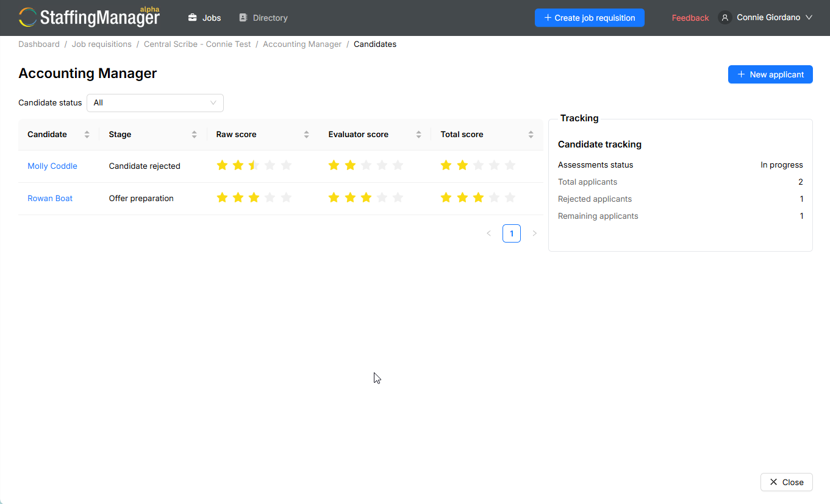Viewport: 830px width, 504px height.
Task: Click the user avatar icon beside Connie Giordano
Action: pos(725,18)
